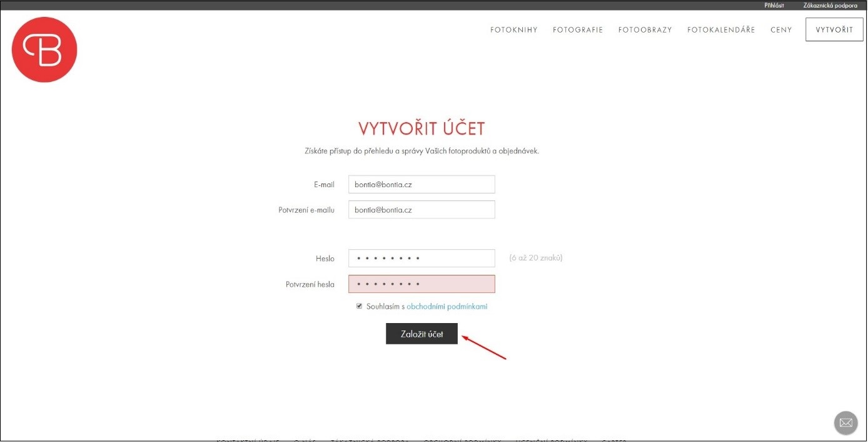Click the '(6 až 20 znaků)' hint

pyautogui.click(x=536, y=258)
